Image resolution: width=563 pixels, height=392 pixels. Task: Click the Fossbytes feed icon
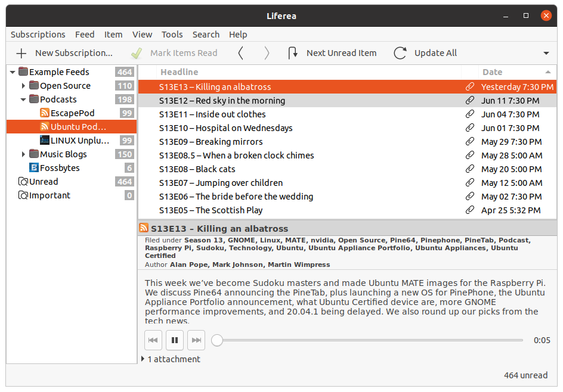pyautogui.click(x=34, y=167)
